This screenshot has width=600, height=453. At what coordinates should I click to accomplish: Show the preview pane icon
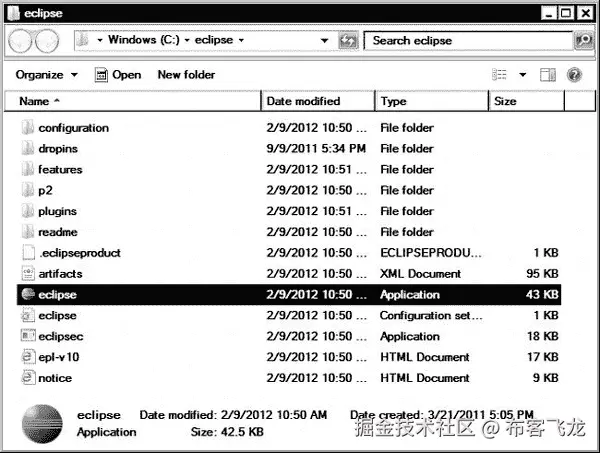(548, 75)
